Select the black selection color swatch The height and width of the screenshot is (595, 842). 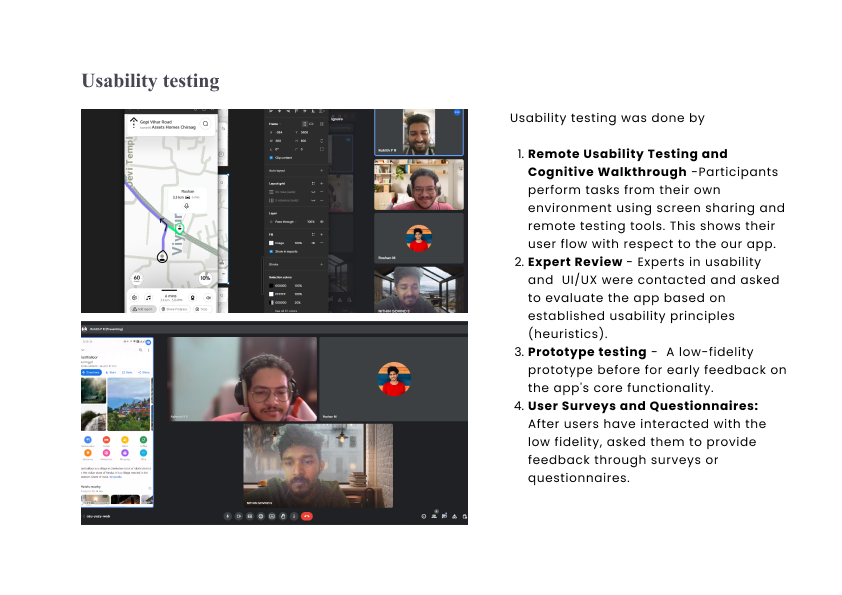(271, 286)
